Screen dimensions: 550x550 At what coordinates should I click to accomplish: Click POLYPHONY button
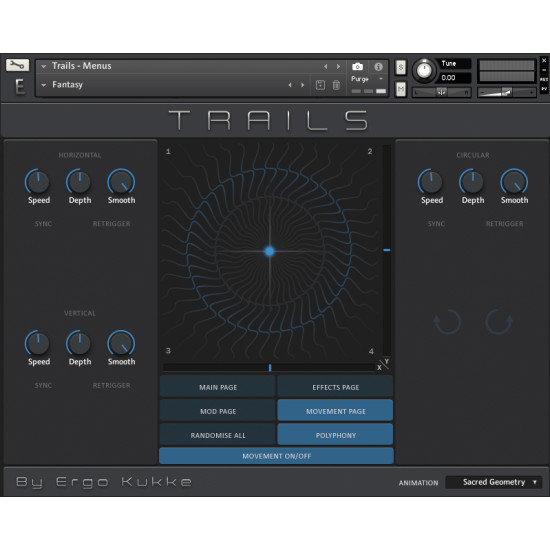click(x=335, y=435)
